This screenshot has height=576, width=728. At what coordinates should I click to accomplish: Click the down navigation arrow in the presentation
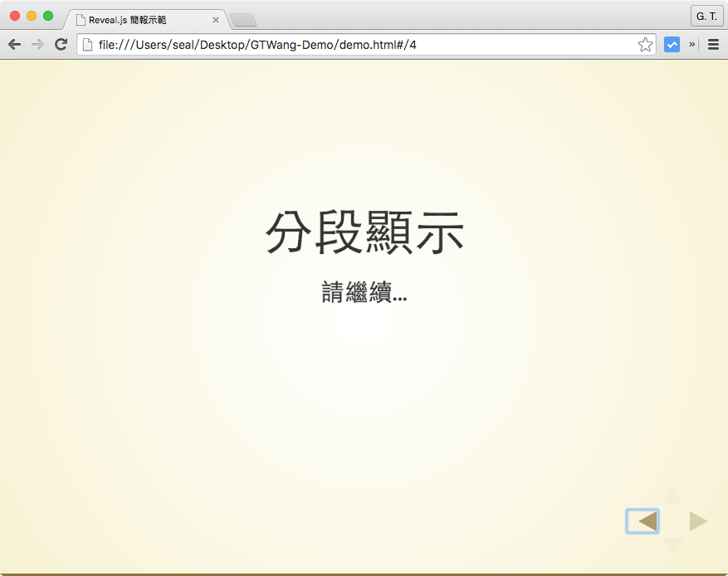tap(672, 547)
